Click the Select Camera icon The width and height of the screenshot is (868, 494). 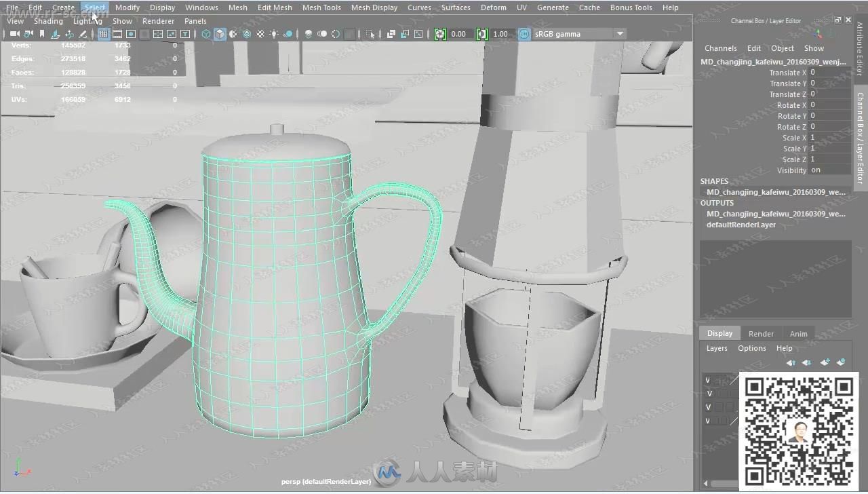pyautogui.click(x=14, y=34)
